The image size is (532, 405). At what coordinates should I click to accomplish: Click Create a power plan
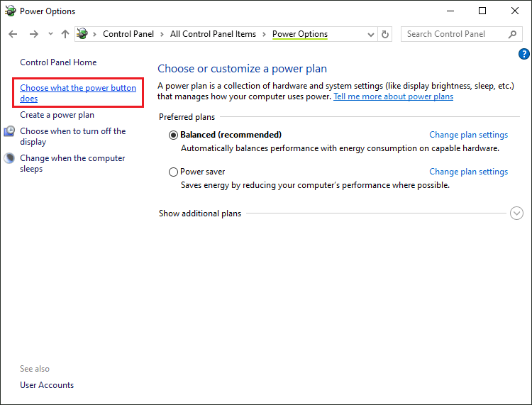coord(57,115)
